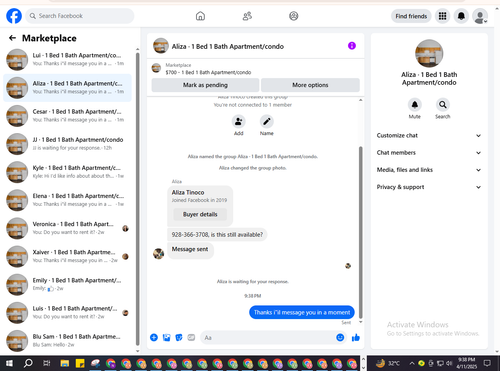Click the chat messages scrollbar

coord(360,232)
